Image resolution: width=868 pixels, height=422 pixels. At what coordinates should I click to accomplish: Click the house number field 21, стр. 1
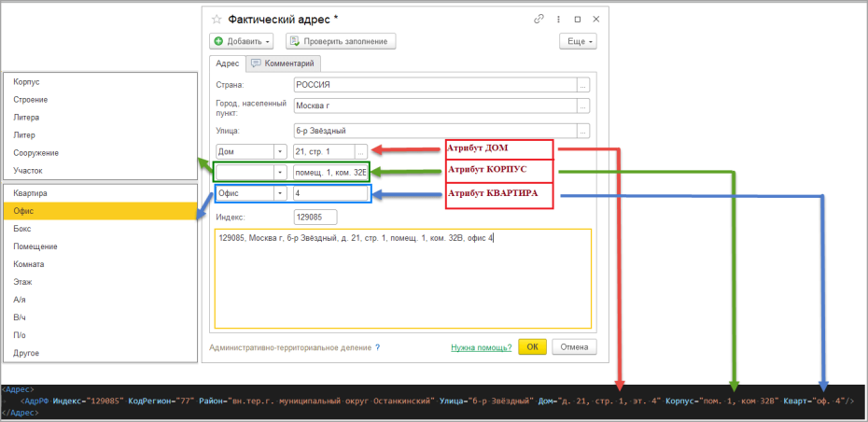[325, 150]
